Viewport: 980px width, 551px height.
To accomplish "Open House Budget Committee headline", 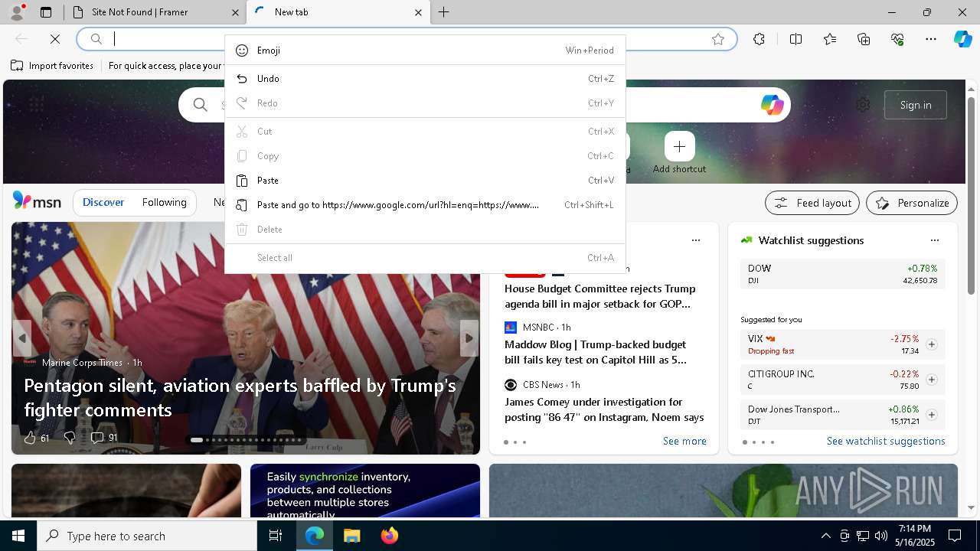I will pos(599,296).
